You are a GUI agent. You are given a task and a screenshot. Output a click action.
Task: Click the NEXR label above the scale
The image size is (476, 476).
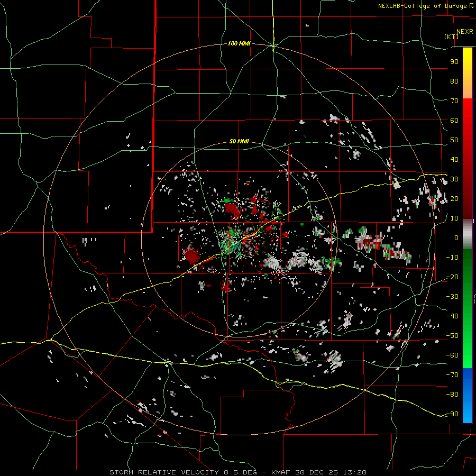click(464, 32)
